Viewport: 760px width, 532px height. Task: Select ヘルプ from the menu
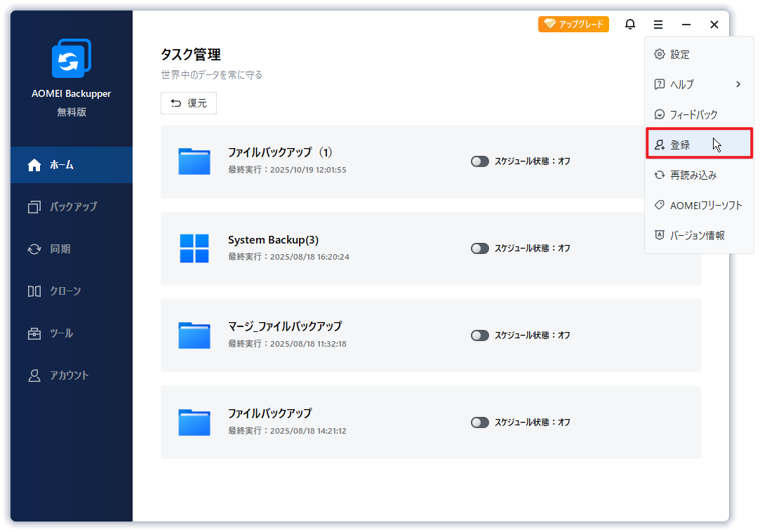tap(699, 84)
